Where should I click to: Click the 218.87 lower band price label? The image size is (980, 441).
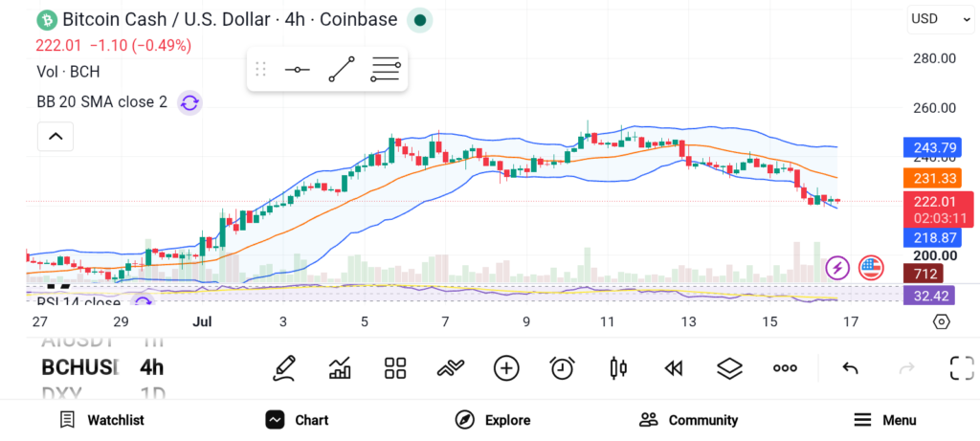pyautogui.click(x=930, y=238)
